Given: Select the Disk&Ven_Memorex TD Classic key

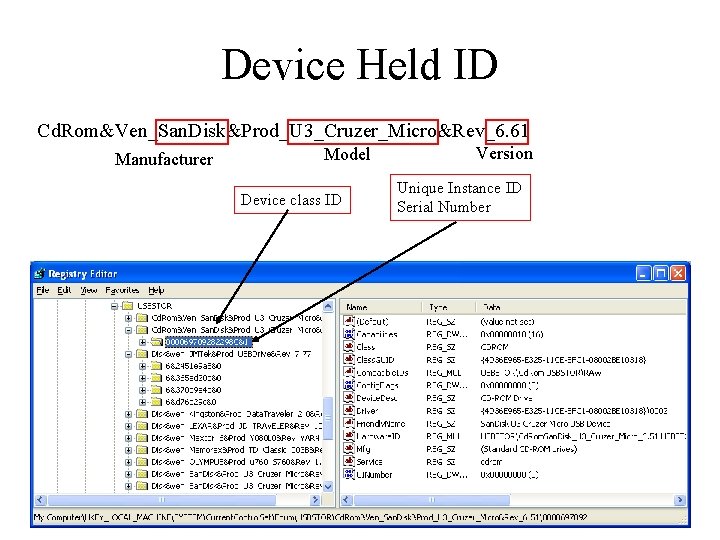Looking at the screenshot, I should 236,450.
